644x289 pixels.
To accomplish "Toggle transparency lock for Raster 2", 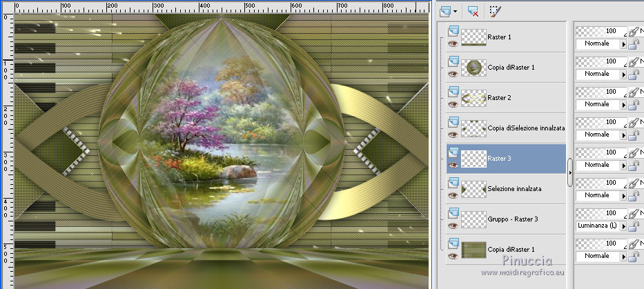I will click(x=634, y=105).
